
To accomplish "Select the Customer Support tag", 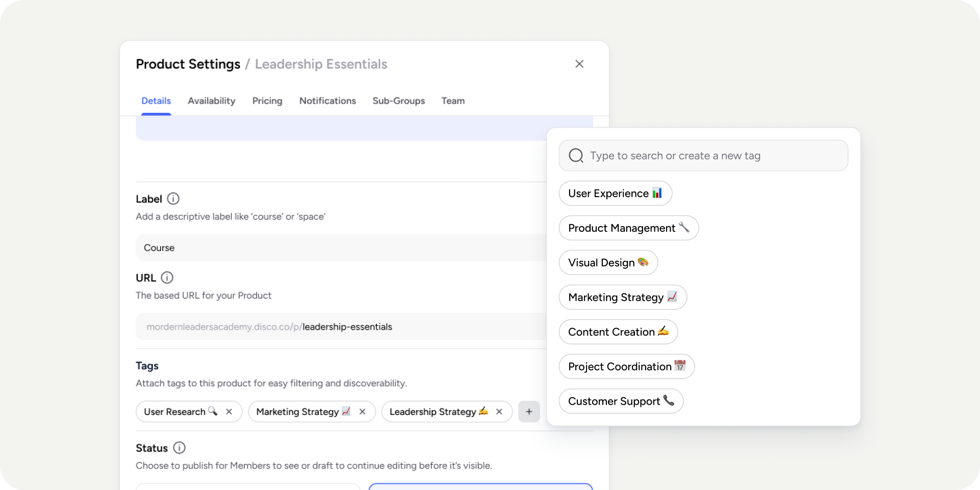I will coord(621,402).
